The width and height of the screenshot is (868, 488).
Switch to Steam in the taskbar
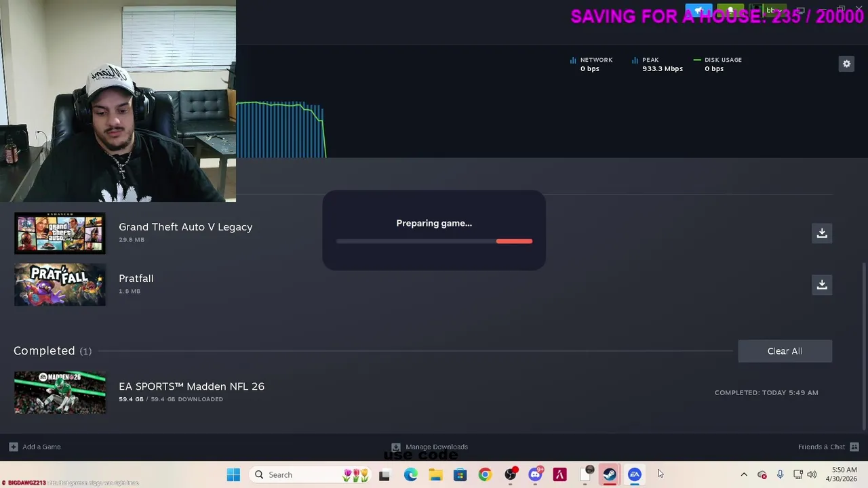click(610, 475)
